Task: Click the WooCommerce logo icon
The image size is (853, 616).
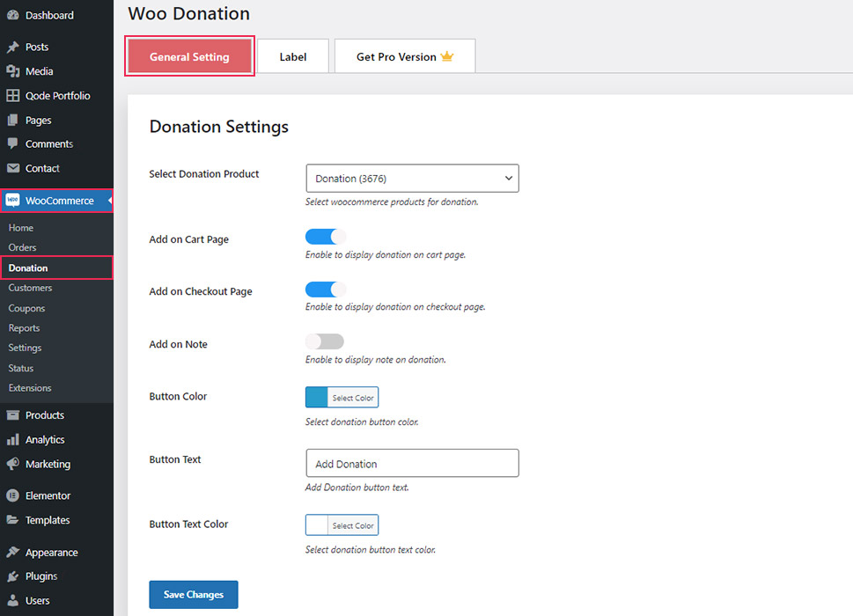Action: point(12,200)
